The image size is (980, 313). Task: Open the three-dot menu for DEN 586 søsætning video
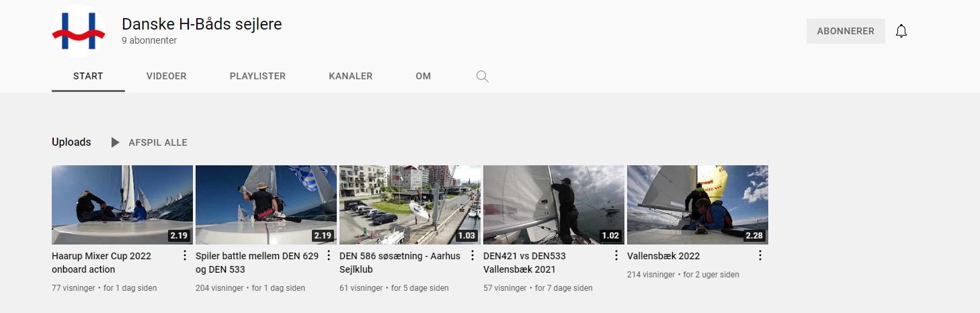pos(473,255)
